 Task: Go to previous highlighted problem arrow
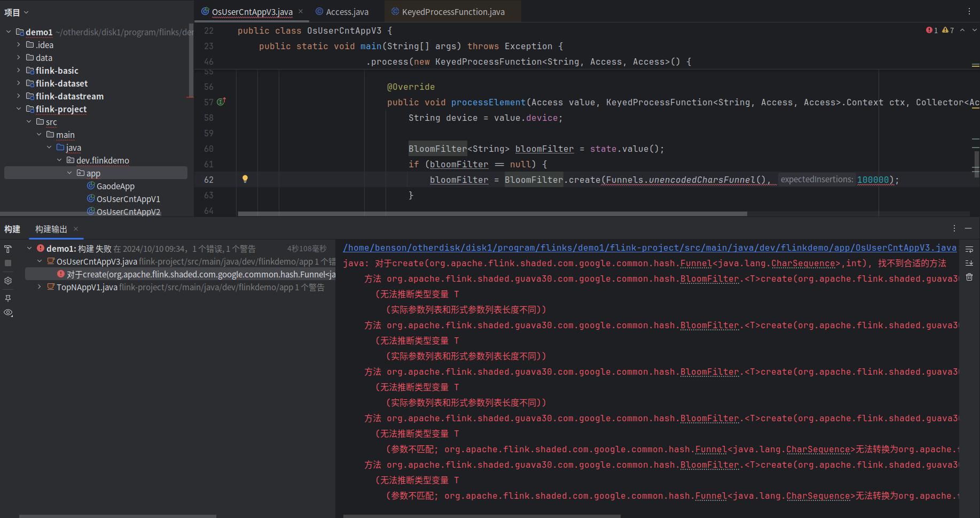962,30
